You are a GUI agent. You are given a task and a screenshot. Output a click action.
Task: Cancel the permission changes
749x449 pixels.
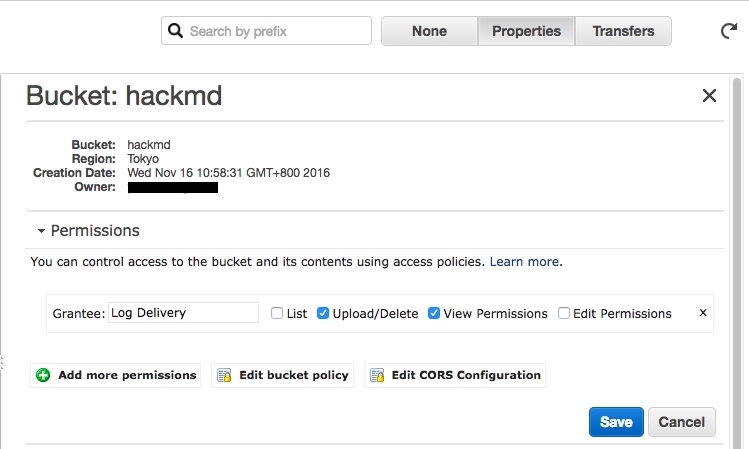[x=682, y=422]
